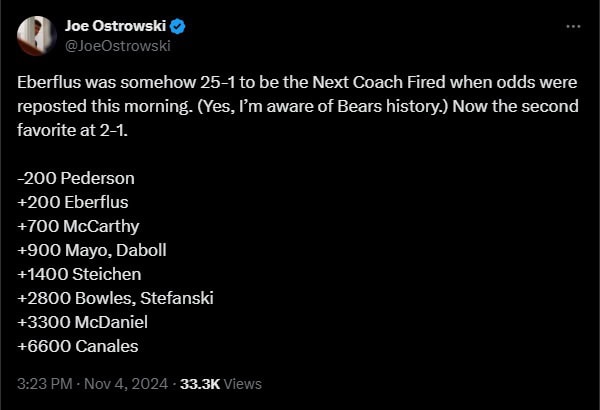The height and width of the screenshot is (410, 600).
Task: Click the "-200 Pederson" odds line
Action: pyautogui.click(x=76, y=178)
